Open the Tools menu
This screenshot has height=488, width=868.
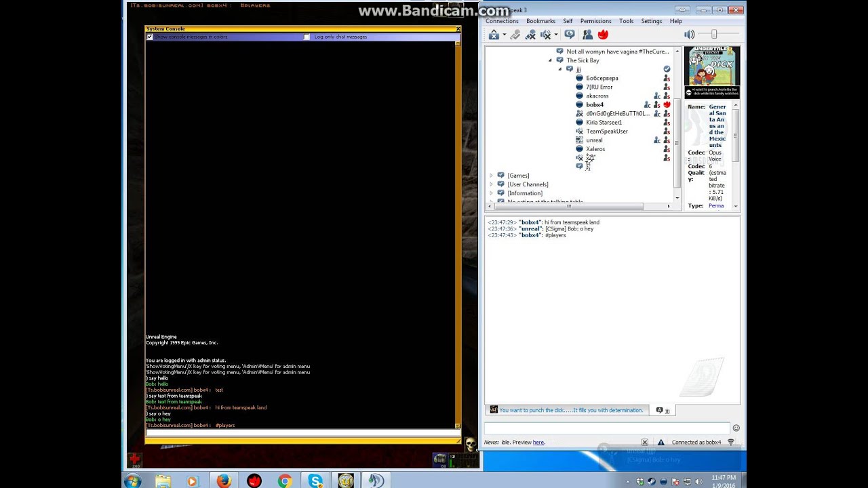point(626,21)
